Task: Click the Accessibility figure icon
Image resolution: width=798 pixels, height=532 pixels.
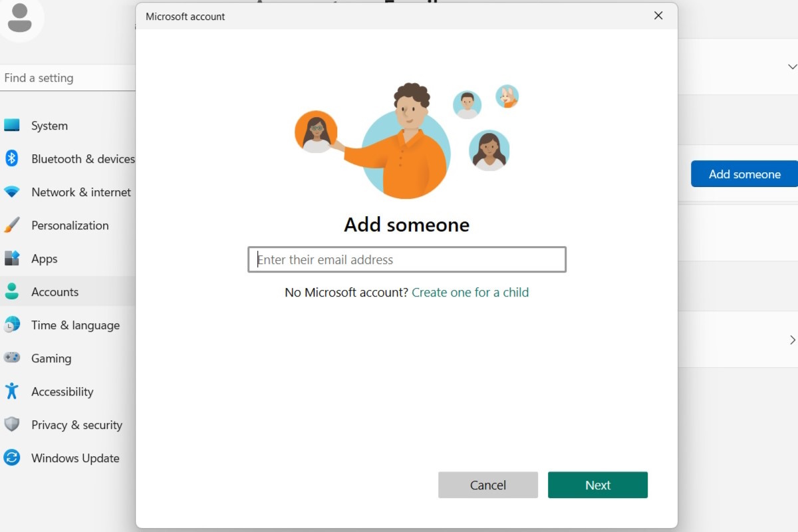Action: point(12,391)
